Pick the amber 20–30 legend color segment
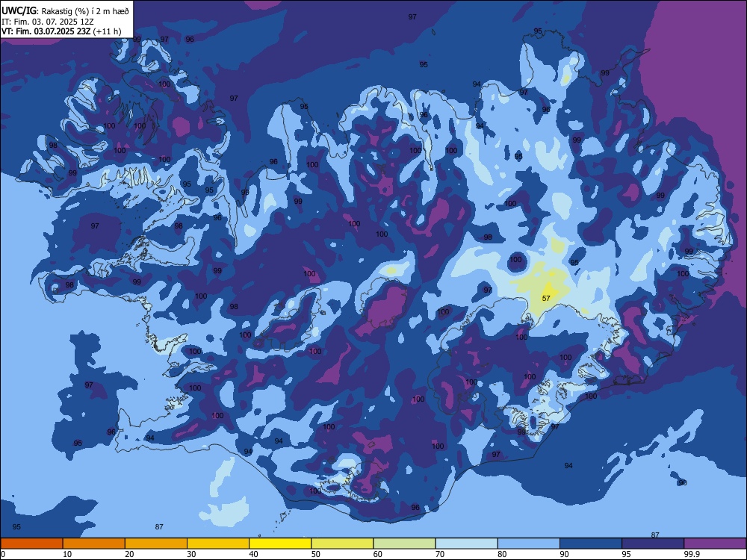The image size is (747, 560). (156, 544)
